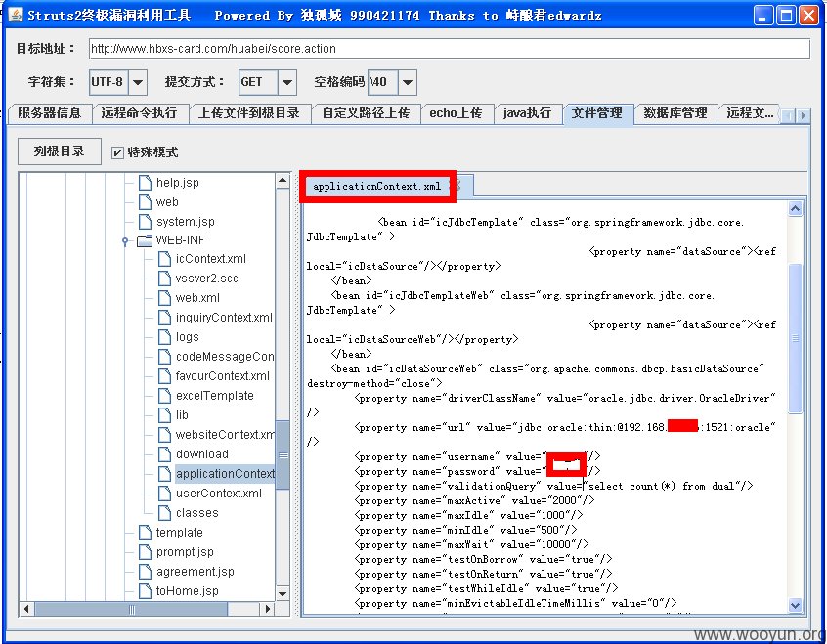Switch to the 远程文... tab

click(x=750, y=113)
